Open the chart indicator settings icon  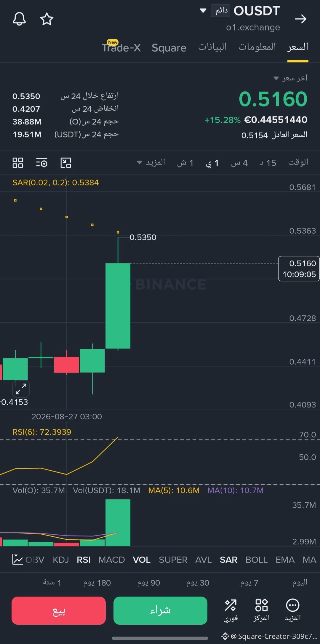point(42,163)
